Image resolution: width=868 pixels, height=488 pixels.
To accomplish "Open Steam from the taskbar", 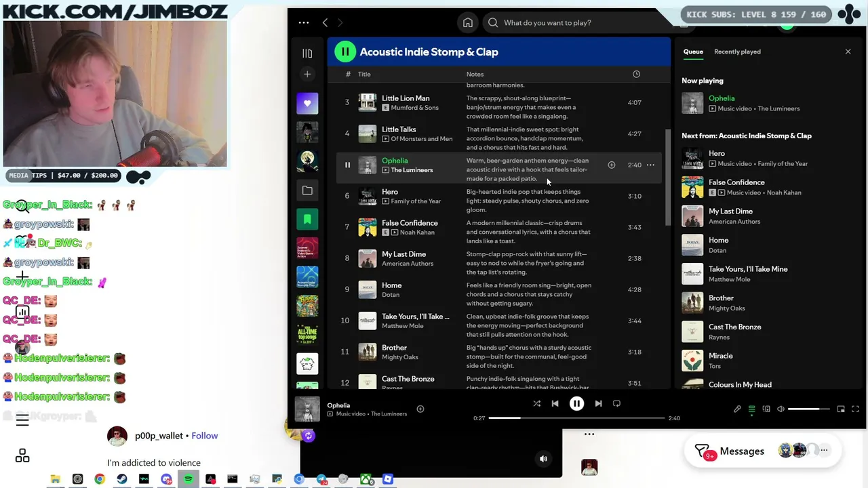I will (122, 479).
